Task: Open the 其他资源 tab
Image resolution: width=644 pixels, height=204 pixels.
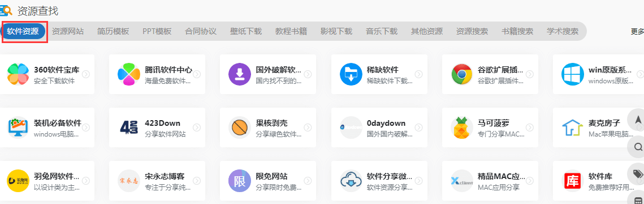Action: [427, 31]
